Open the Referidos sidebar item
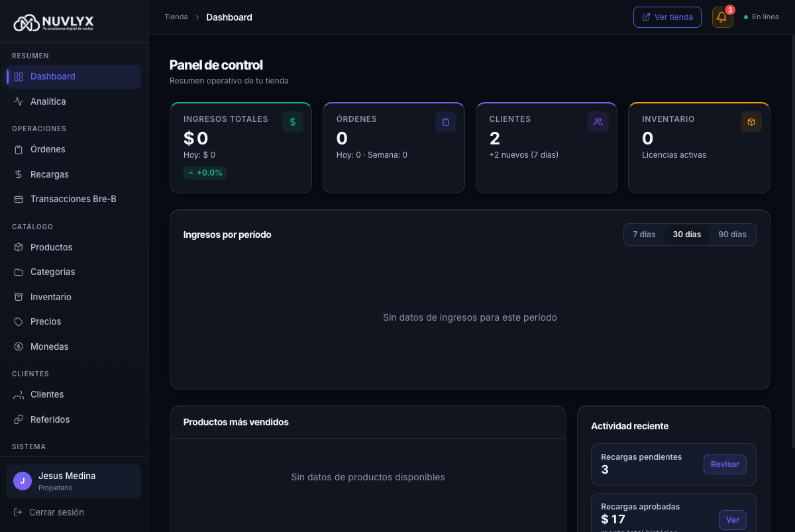Screen dimensions: 795x532 click(x=50, y=419)
